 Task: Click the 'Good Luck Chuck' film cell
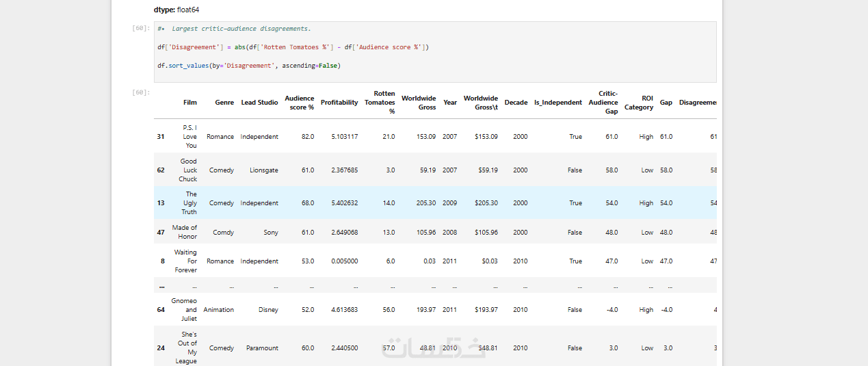tap(188, 170)
